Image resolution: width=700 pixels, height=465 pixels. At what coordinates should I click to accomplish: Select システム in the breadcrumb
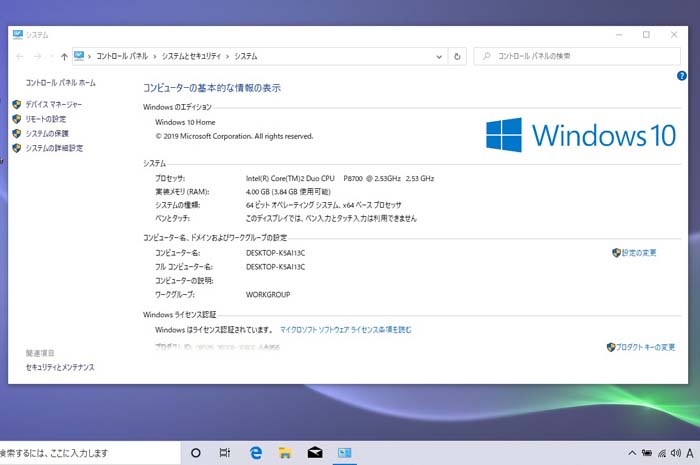246,56
